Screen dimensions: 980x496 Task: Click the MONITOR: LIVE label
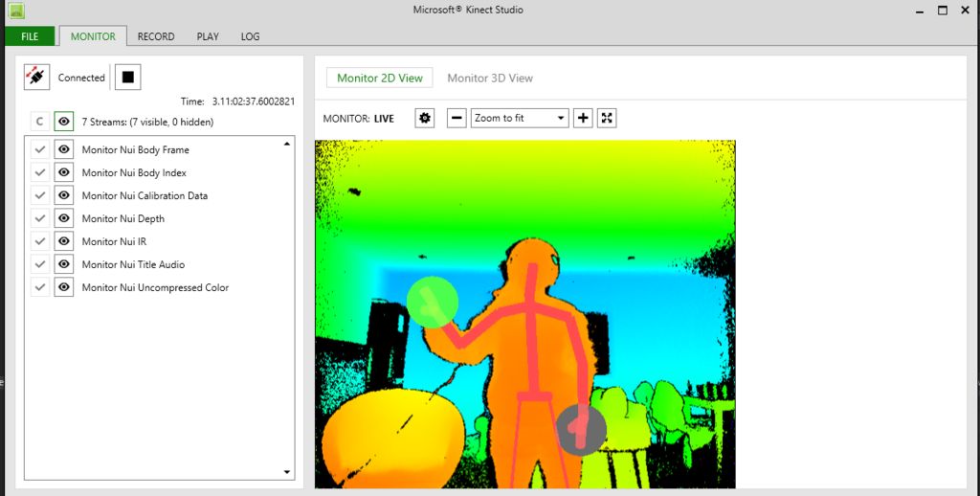pos(358,118)
